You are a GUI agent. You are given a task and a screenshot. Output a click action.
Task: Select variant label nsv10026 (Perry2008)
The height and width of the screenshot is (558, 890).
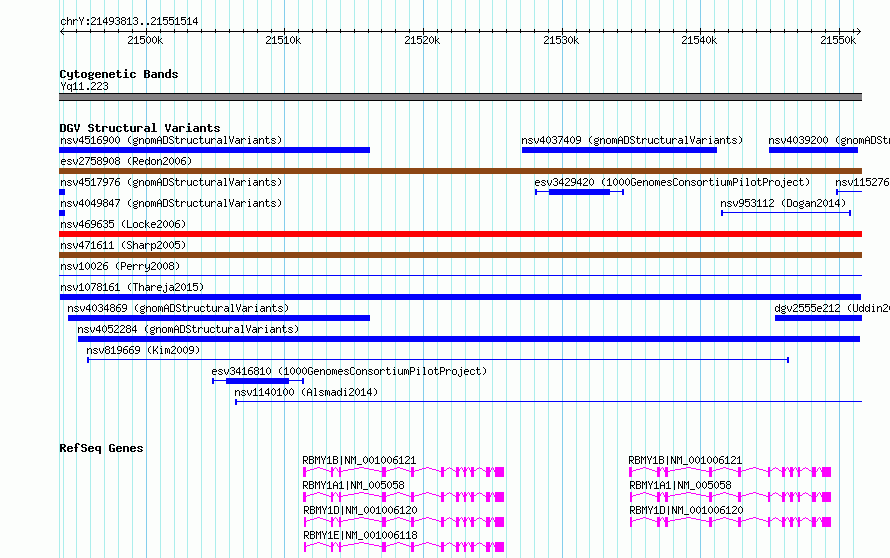tap(120, 266)
